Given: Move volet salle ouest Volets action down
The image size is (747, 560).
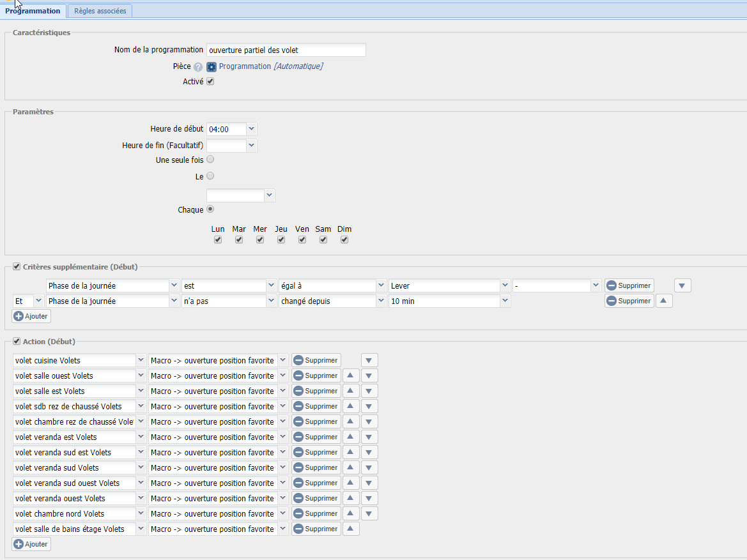Looking at the screenshot, I should click(369, 375).
